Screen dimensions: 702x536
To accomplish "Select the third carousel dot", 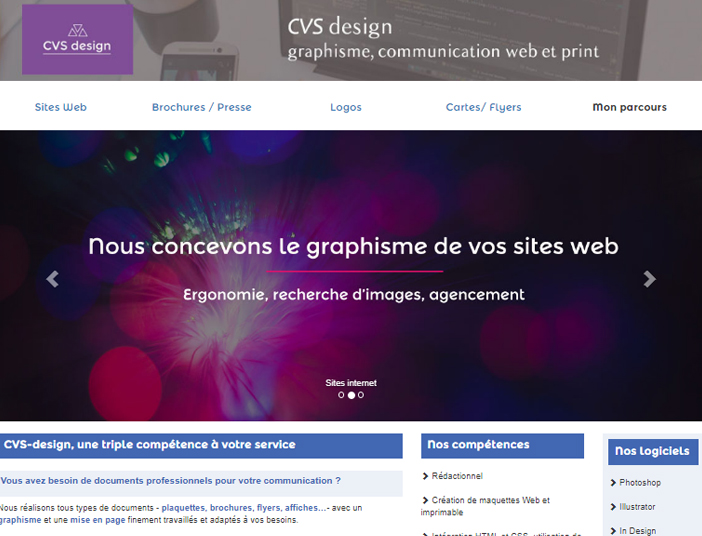I will click(361, 395).
